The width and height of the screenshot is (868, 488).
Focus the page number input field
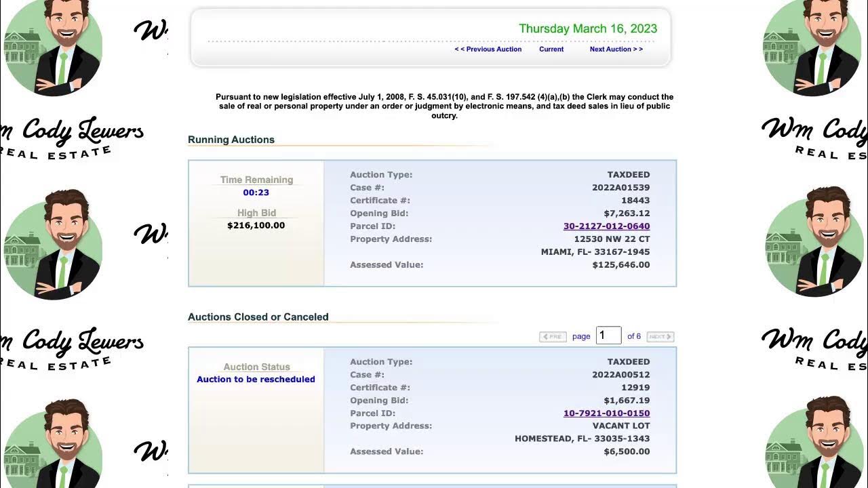pyautogui.click(x=608, y=335)
